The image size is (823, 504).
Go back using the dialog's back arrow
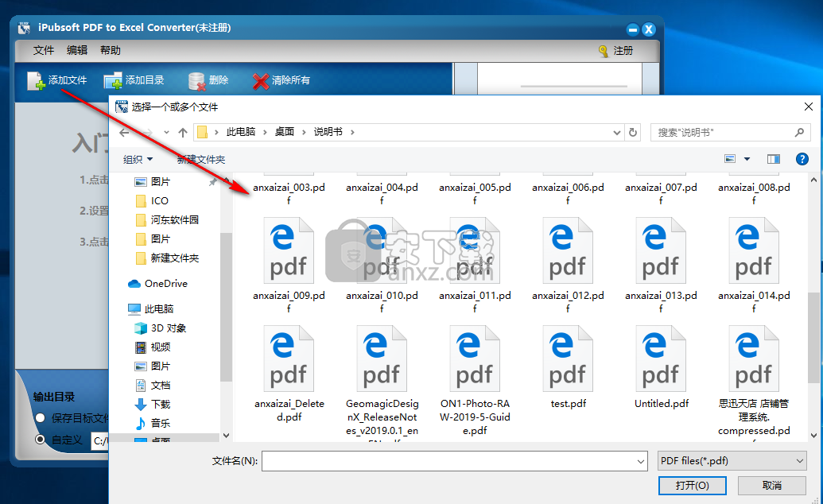(x=124, y=132)
